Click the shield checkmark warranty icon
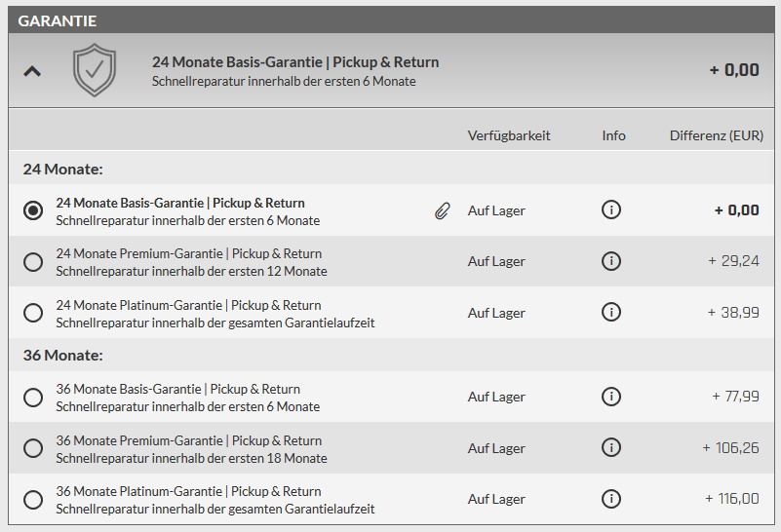Viewport: 781px width, 532px height. click(95, 70)
